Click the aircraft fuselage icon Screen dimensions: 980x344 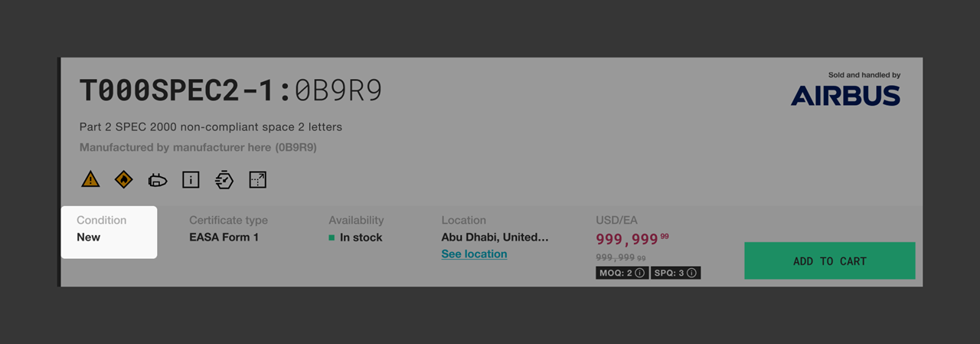[x=157, y=180]
